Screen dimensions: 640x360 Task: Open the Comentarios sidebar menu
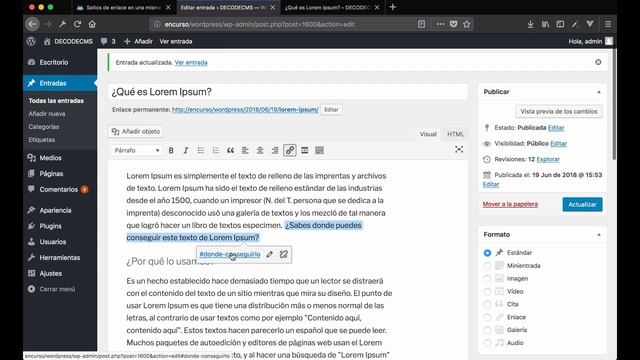click(x=60, y=189)
